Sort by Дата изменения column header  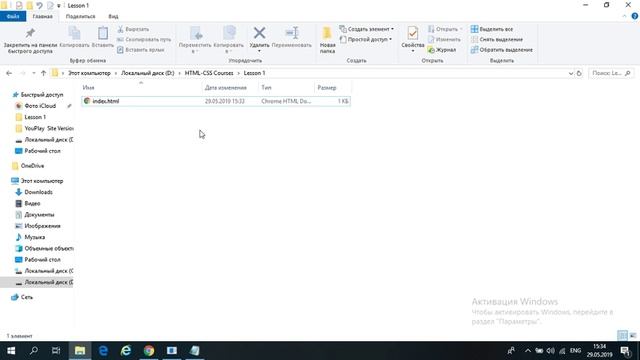point(226,88)
